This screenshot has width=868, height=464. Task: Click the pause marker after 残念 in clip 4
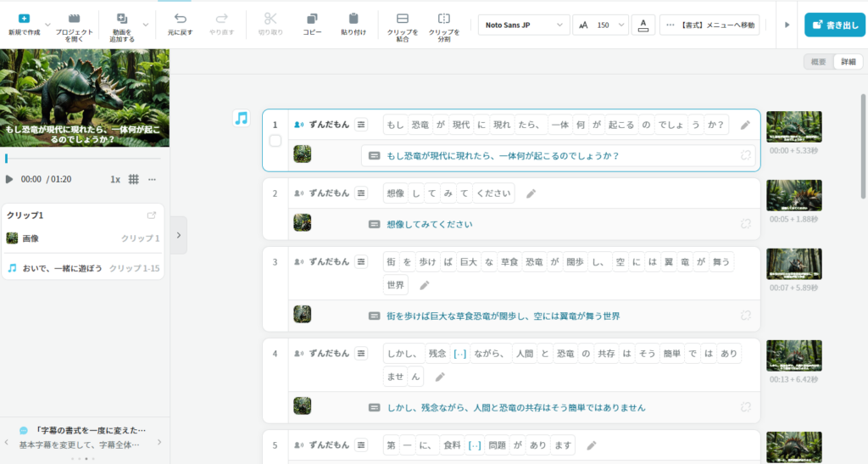pyautogui.click(x=459, y=354)
